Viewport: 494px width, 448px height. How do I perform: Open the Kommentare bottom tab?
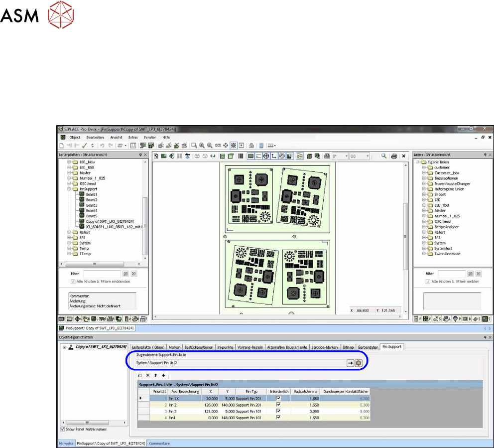pyautogui.click(x=159, y=444)
